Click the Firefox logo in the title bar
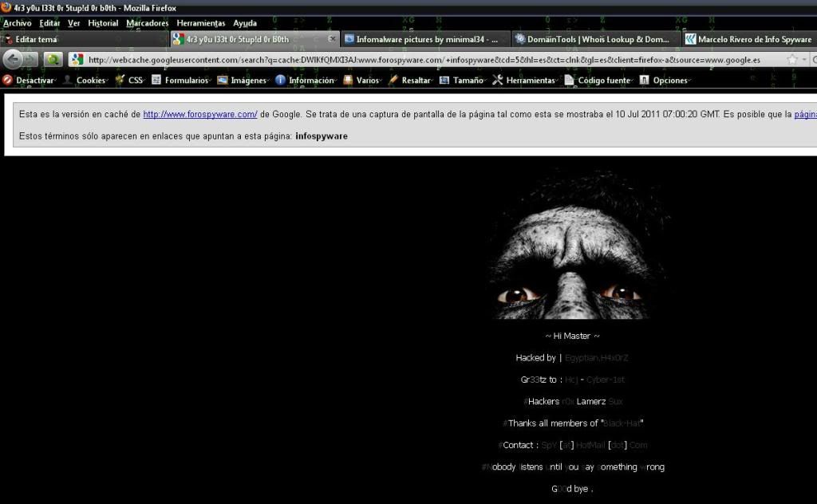Viewport: 817px width, 504px height. 6,7
